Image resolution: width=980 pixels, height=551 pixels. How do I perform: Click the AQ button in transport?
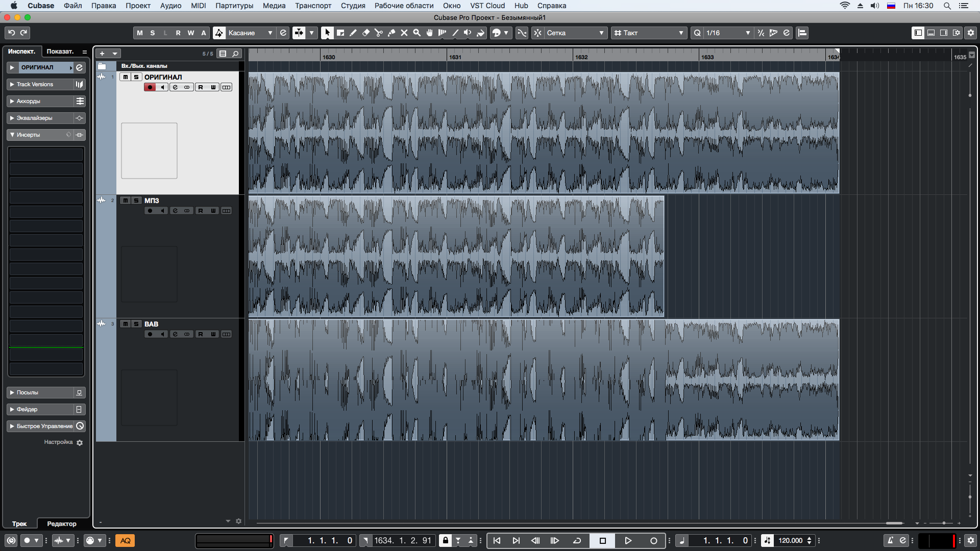(125, 541)
